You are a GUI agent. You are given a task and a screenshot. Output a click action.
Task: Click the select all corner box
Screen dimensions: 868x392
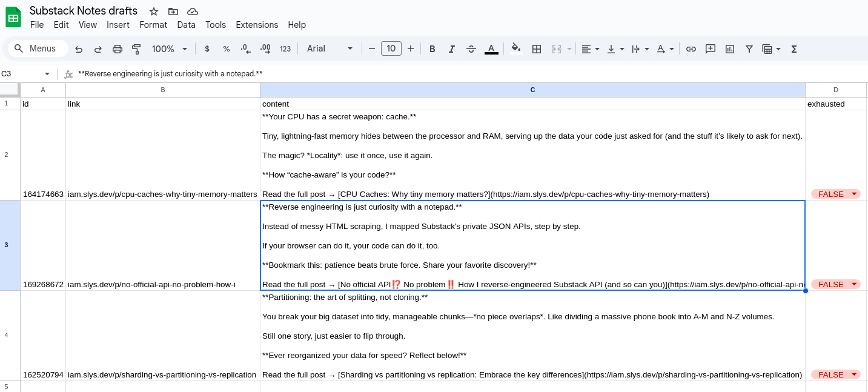coord(10,90)
